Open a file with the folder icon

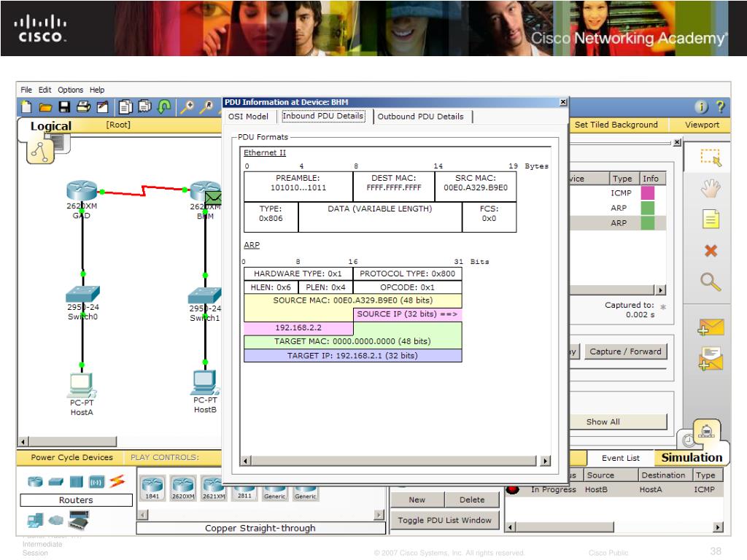pos(45,108)
